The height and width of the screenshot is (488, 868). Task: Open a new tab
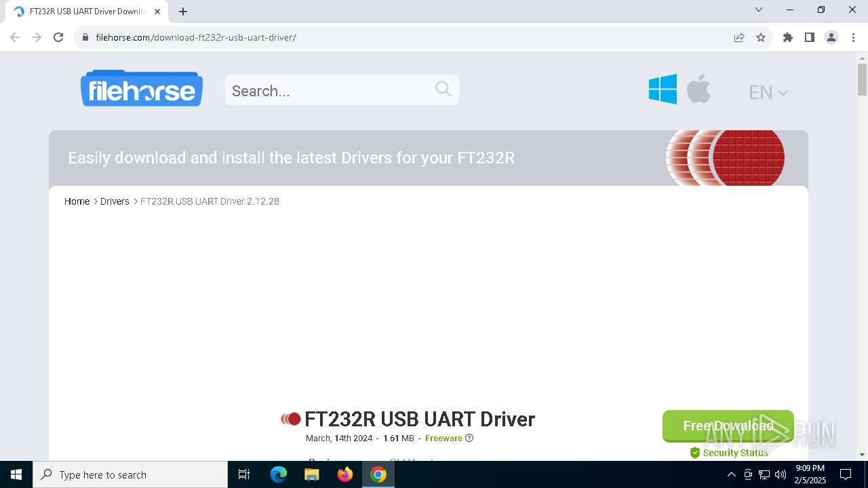pyautogui.click(x=183, y=12)
